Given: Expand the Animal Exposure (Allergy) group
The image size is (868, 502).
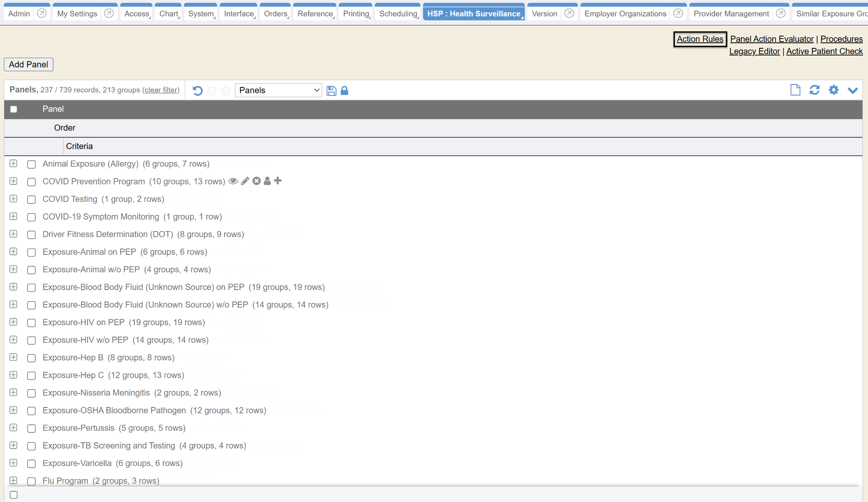Looking at the screenshot, I should pyautogui.click(x=14, y=164).
